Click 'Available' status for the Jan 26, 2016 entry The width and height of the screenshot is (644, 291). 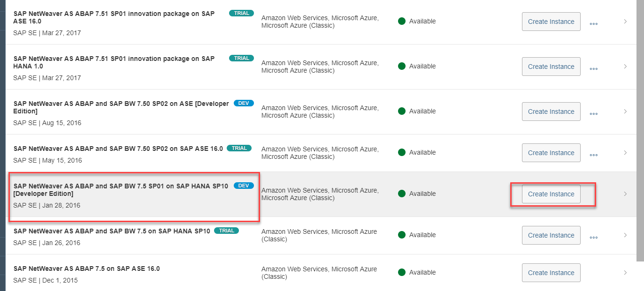point(422,235)
